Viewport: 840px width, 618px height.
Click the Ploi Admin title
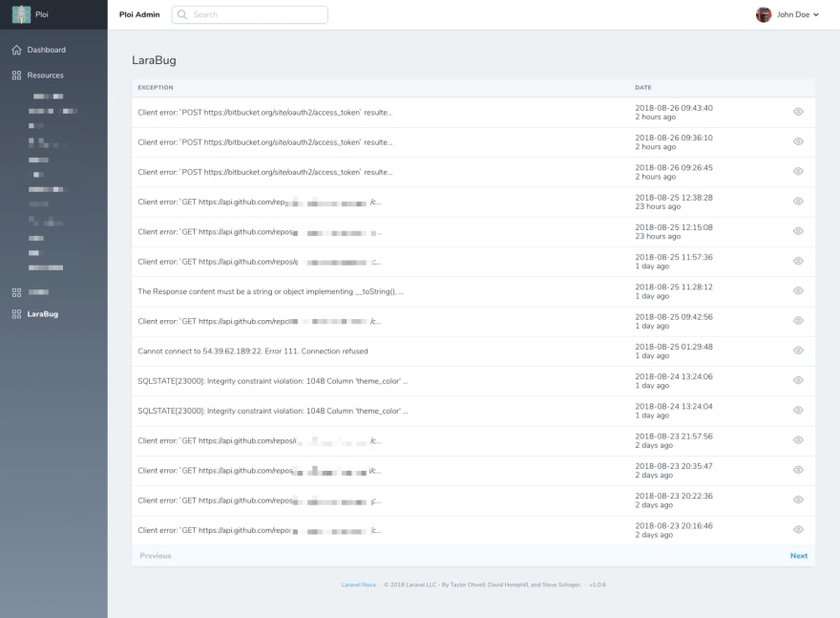(139, 14)
